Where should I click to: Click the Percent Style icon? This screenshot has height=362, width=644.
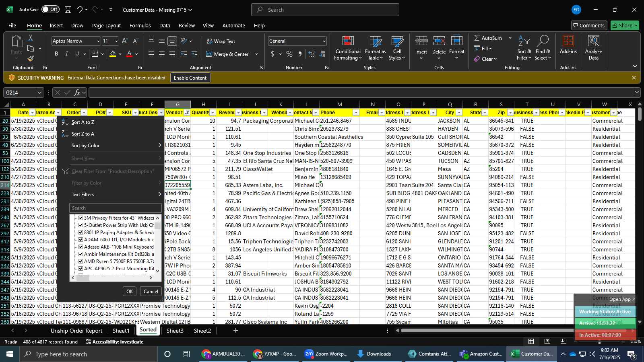pyautogui.click(x=289, y=54)
